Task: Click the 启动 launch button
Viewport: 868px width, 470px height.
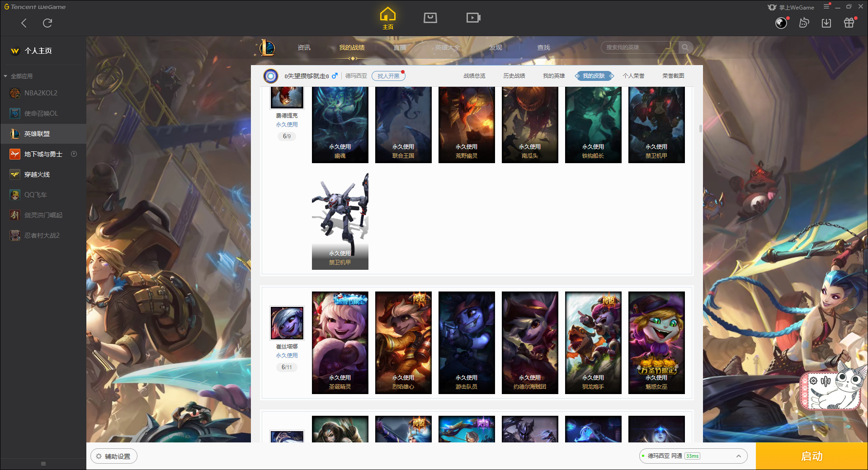Action: pos(811,456)
